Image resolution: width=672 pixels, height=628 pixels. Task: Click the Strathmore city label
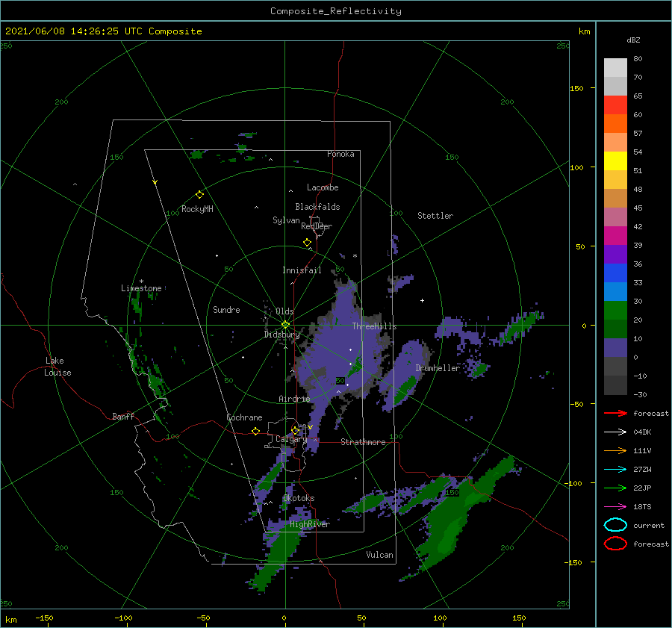pos(363,442)
